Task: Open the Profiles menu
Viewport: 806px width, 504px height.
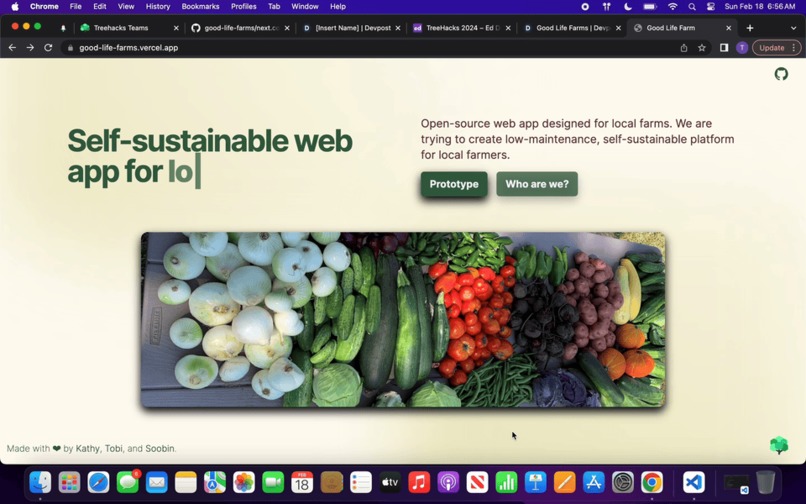Action: (244, 7)
